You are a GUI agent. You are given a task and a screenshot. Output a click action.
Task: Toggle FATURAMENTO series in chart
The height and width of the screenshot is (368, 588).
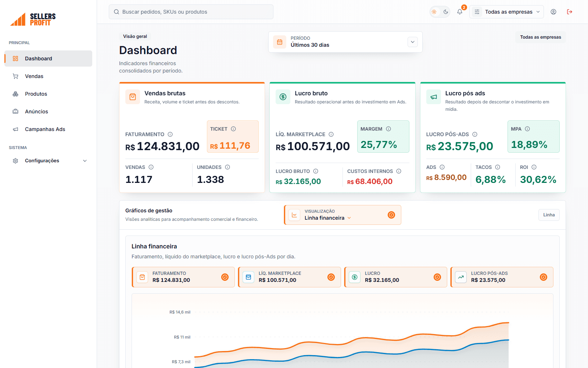(x=183, y=277)
